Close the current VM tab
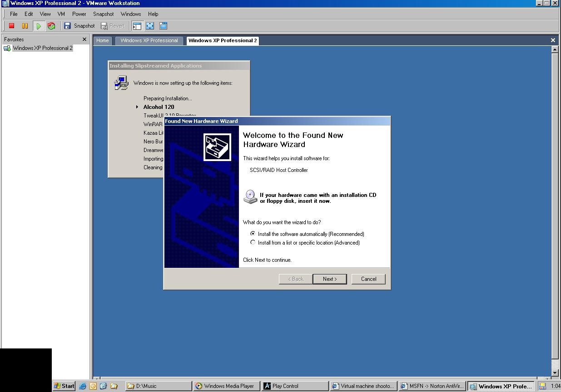Viewport: 561px width, 392px height. 553,40
